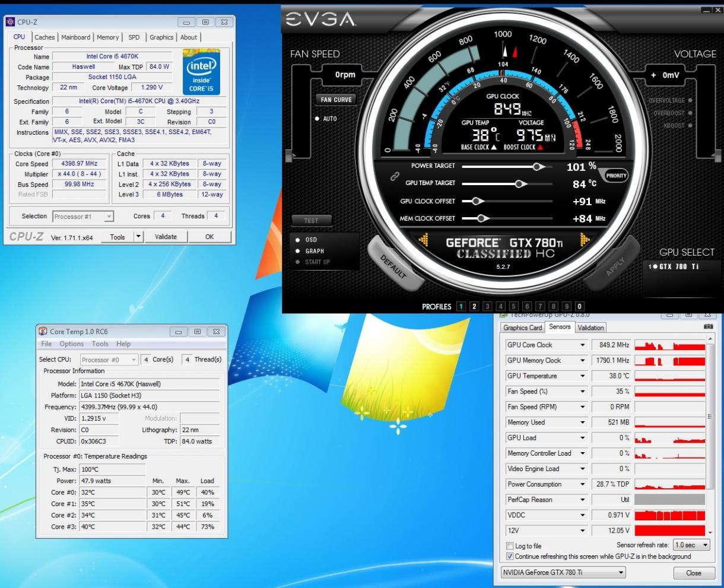Switch to the Mainboard tab in CPU-Z
Image resolution: width=724 pixels, height=588 pixels.
pyautogui.click(x=76, y=37)
